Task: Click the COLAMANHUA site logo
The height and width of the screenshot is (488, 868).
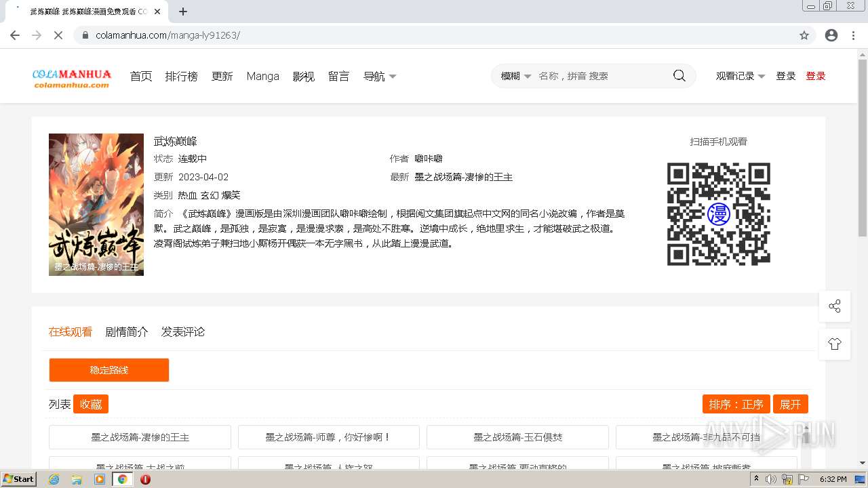Action: pos(72,77)
